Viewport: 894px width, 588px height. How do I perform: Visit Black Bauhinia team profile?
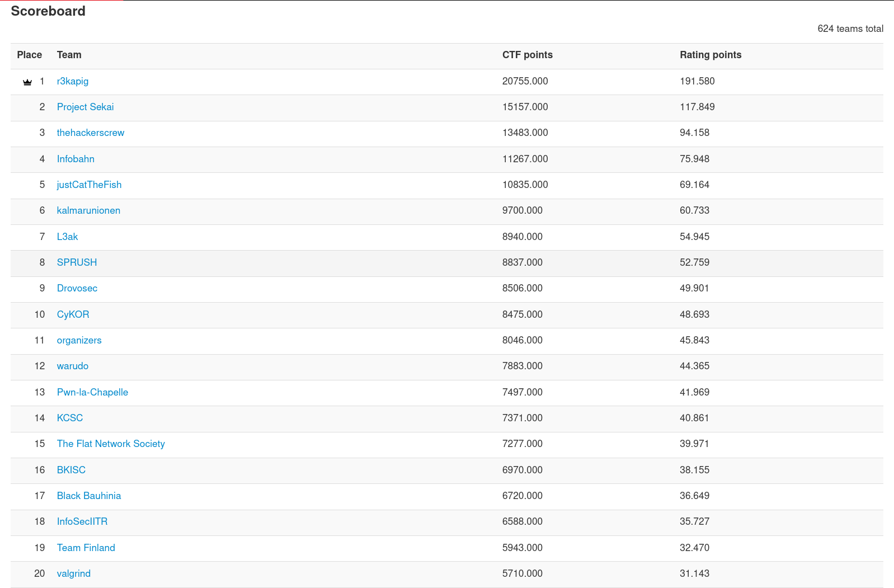89,496
